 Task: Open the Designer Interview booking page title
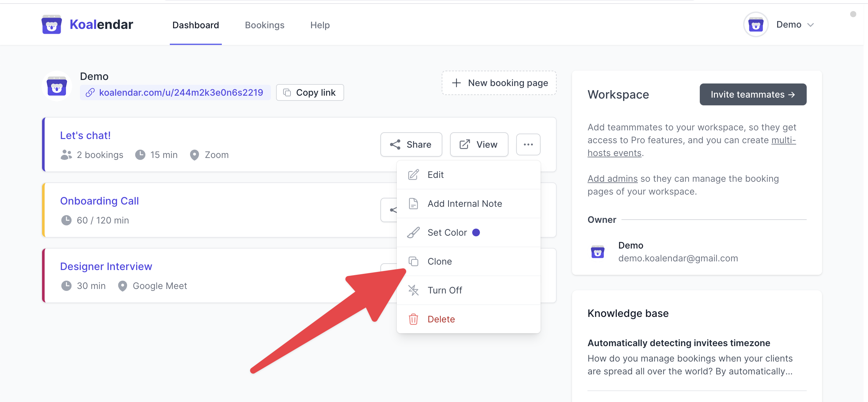pos(106,267)
